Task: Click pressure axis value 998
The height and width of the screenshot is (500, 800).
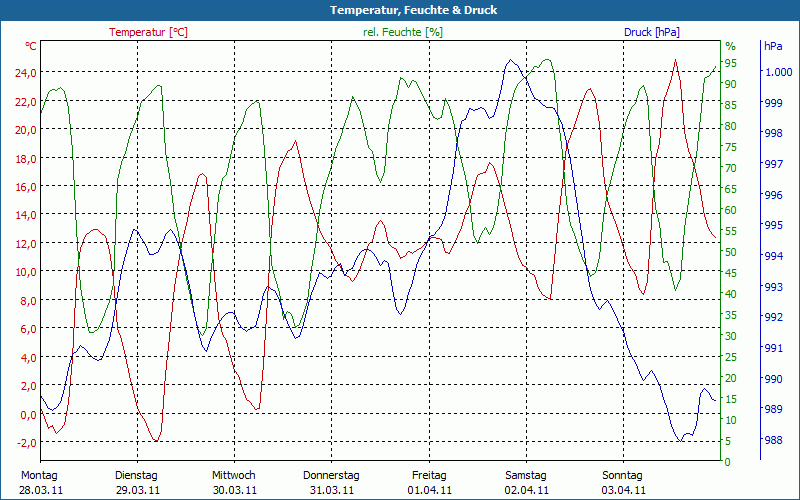Action: tap(773, 134)
